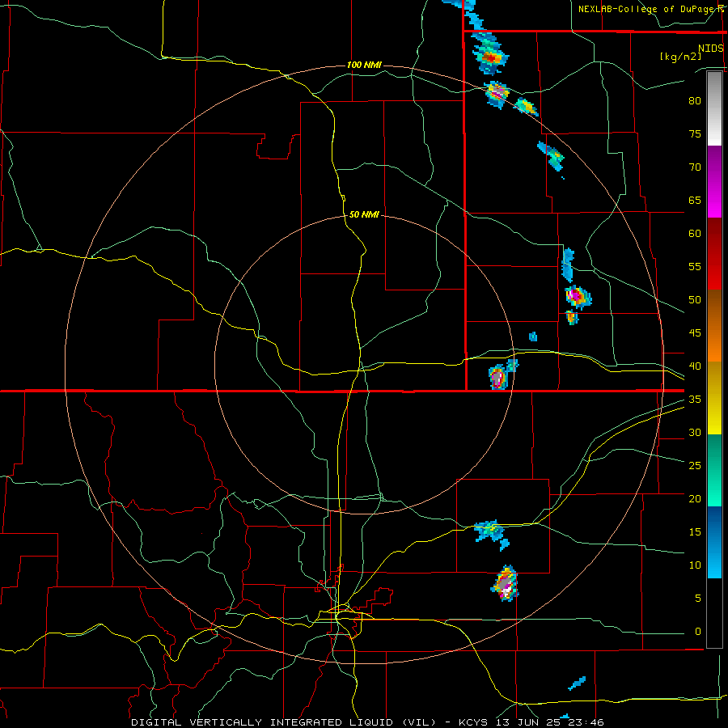728x728 pixels.
Task: Click the legend value "35"
Action: pyautogui.click(x=695, y=400)
